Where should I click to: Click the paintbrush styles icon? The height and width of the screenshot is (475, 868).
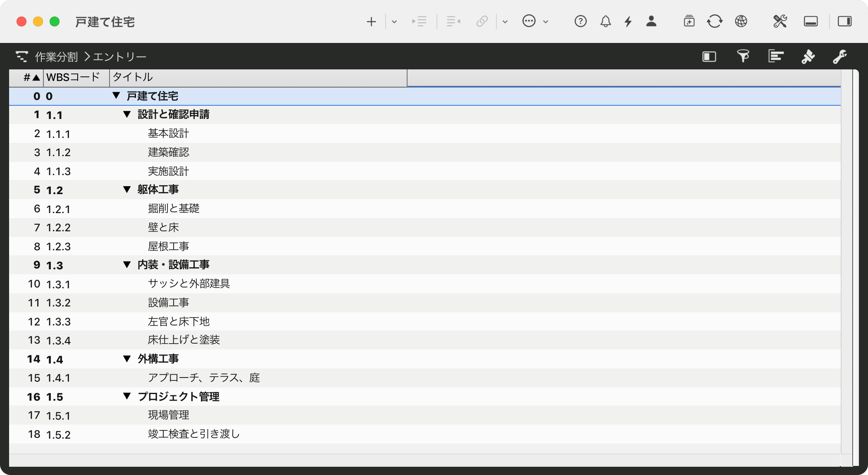tap(808, 57)
